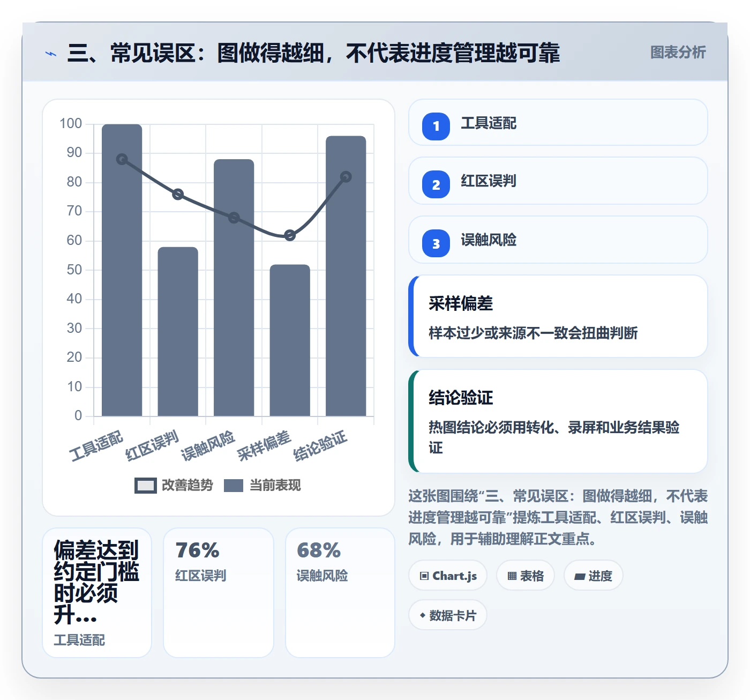Click the blue number 1 badge
Screen dimensions: 750x700
436,126
